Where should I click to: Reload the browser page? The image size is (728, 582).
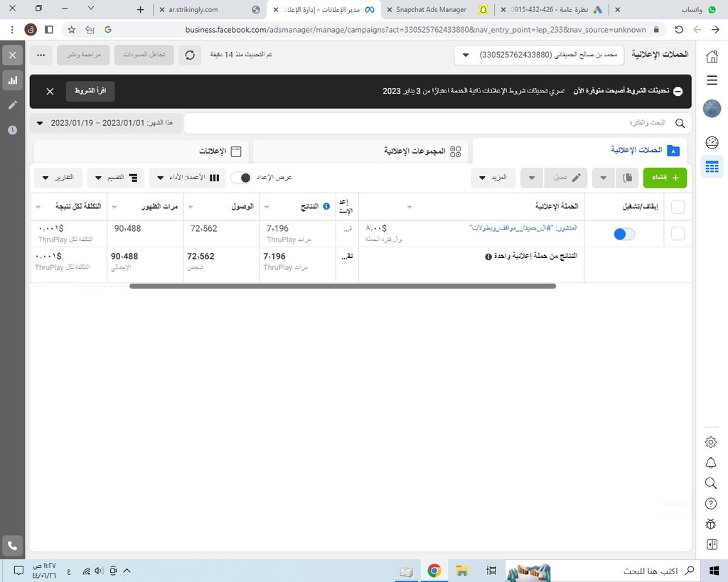click(679, 30)
